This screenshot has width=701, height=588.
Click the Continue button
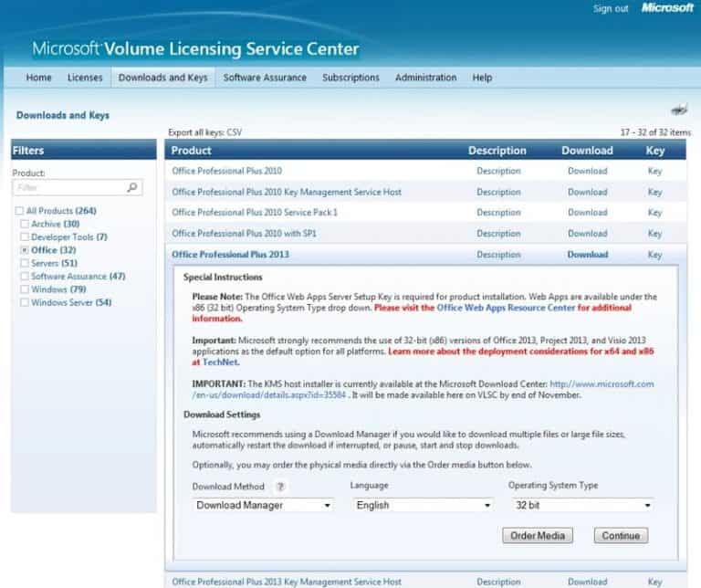coord(621,536)
